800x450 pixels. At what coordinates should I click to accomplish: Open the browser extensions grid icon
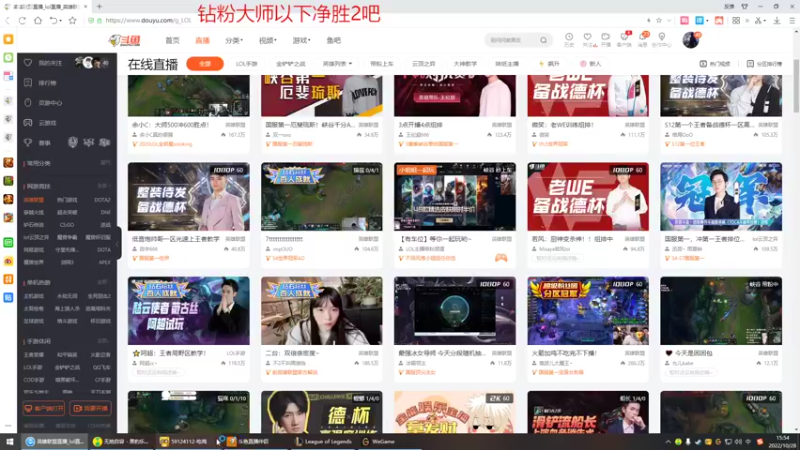pyautogui.click(x=736, y=20)
